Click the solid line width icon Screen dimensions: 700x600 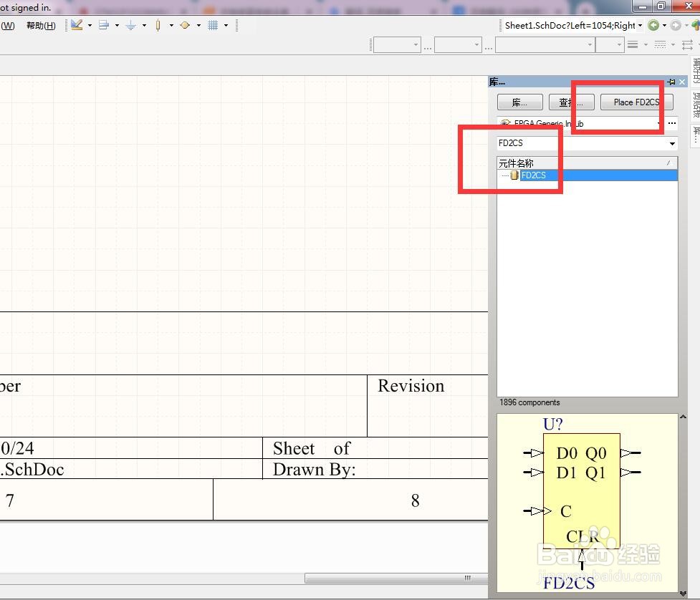(633, 44)
